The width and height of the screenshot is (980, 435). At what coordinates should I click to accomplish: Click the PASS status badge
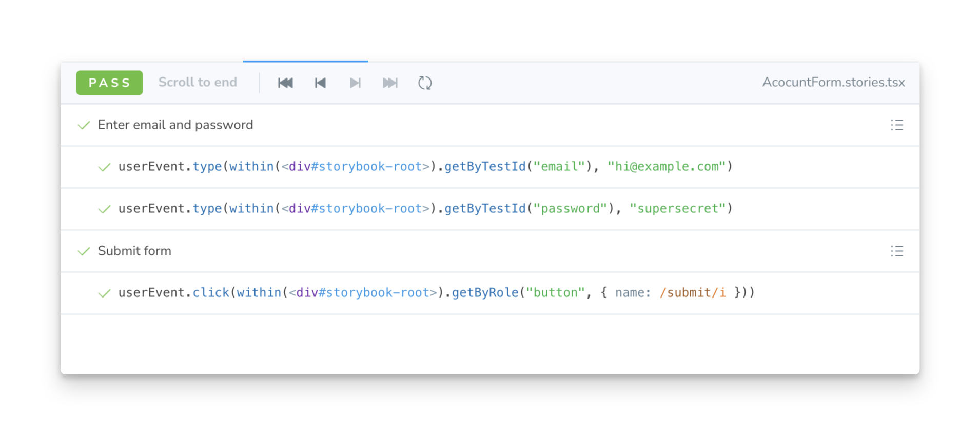109,83
